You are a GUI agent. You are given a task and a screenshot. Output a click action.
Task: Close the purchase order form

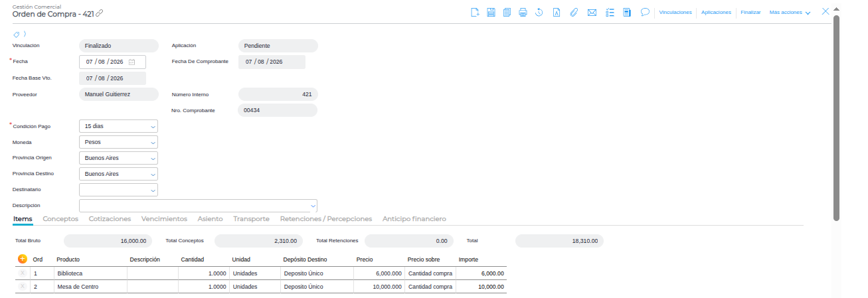tap(826, 11)
